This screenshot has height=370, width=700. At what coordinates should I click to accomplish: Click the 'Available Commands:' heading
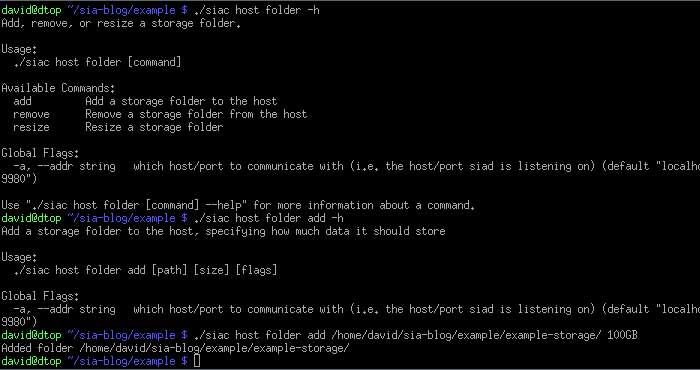(x=58, y=88)
